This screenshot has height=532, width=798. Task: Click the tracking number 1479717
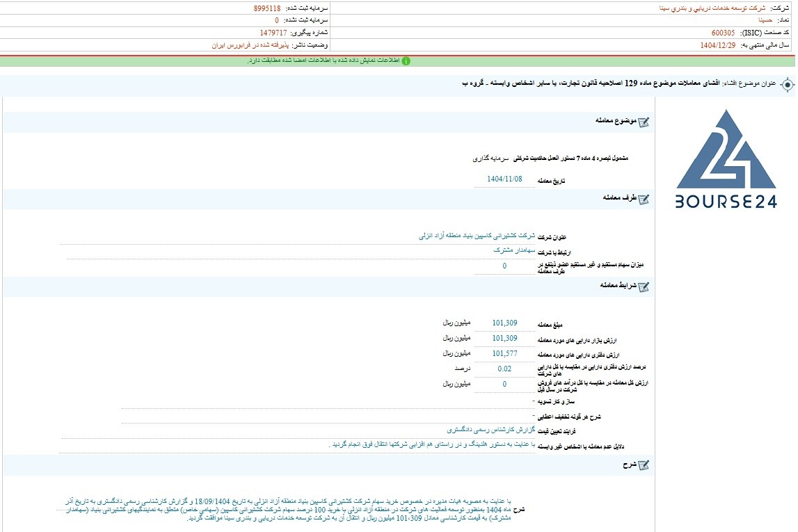tap(273, 33)
